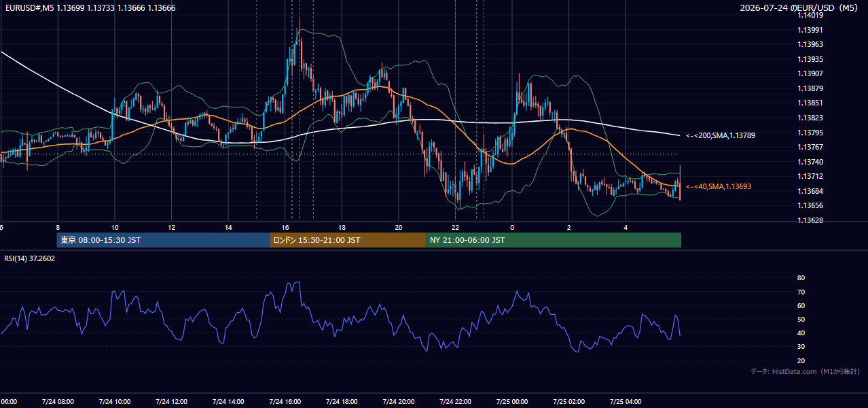Click the 7/25 00:00 time axis label
The image size is (868, 408).
[512, 401]
